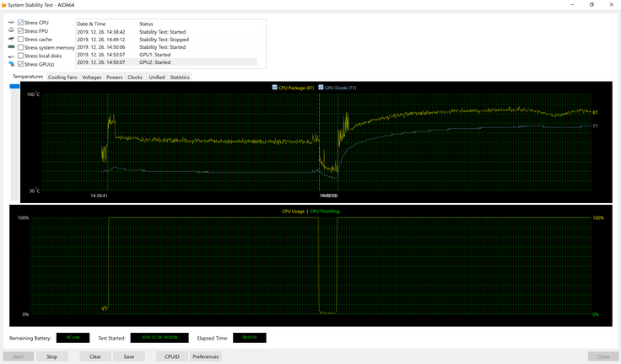Restore down the AIDA64 window
621x364 pixels.
(x=591, y=5)
